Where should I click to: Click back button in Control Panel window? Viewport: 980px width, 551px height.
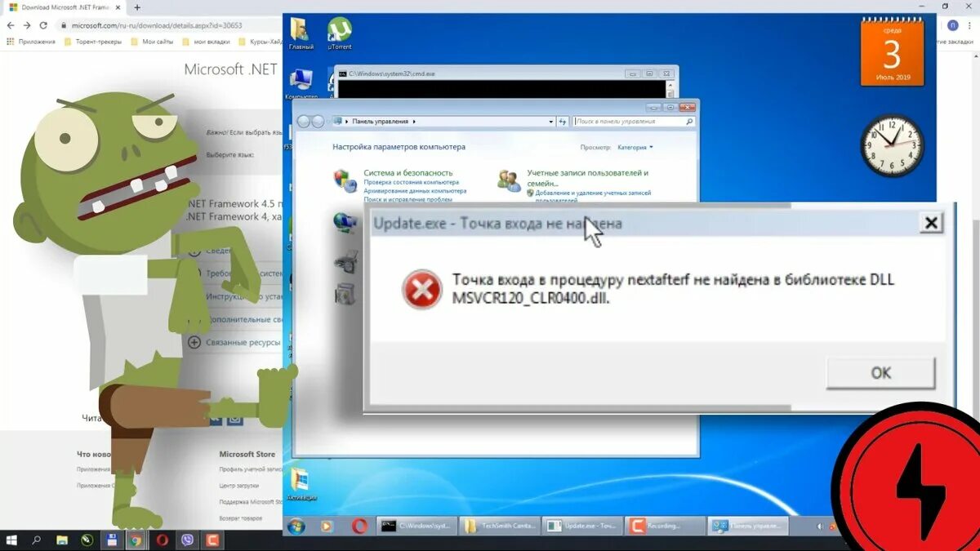pyautogui.click(x=303, y=122)
